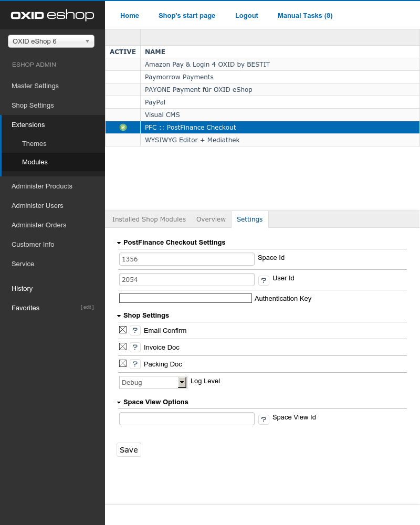420x525 pixels.
Task: Toggle the Invoice Doc checkbox
Action: 123,346
